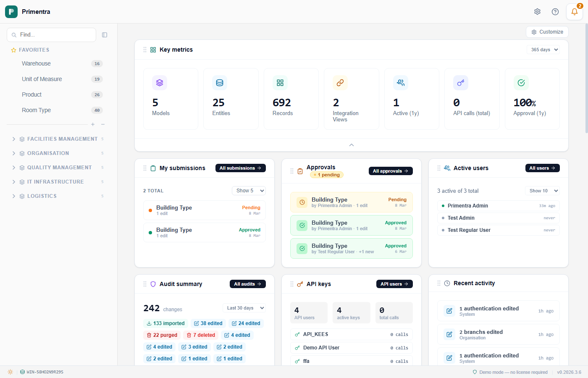Click the API keys key icon
This screenshot has width=588, height=378.
(300, 284)
